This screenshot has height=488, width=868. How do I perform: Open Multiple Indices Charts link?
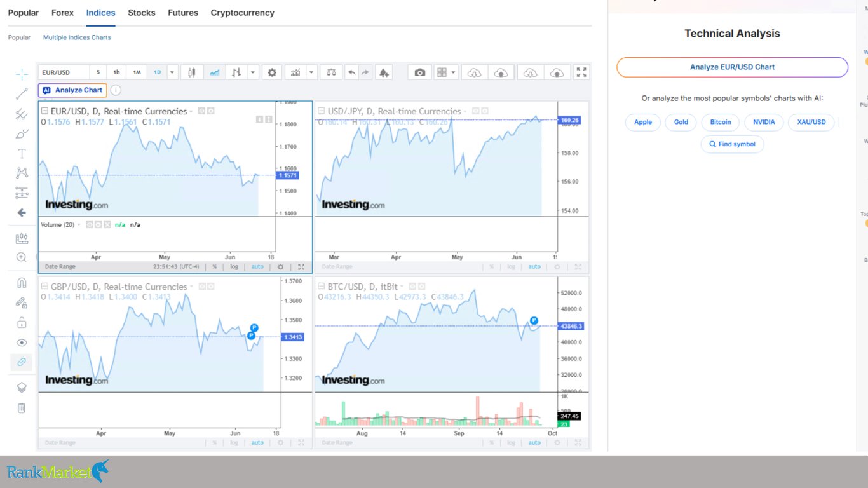coord(77,37)
